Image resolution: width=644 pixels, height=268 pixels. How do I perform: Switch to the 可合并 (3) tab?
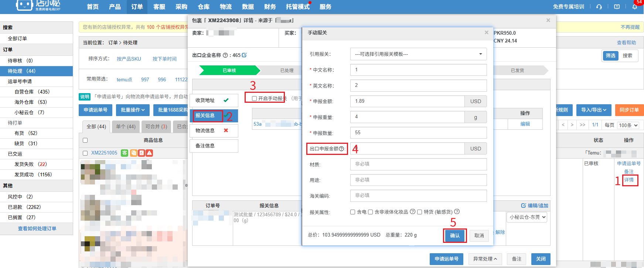[x=156, y=126]
